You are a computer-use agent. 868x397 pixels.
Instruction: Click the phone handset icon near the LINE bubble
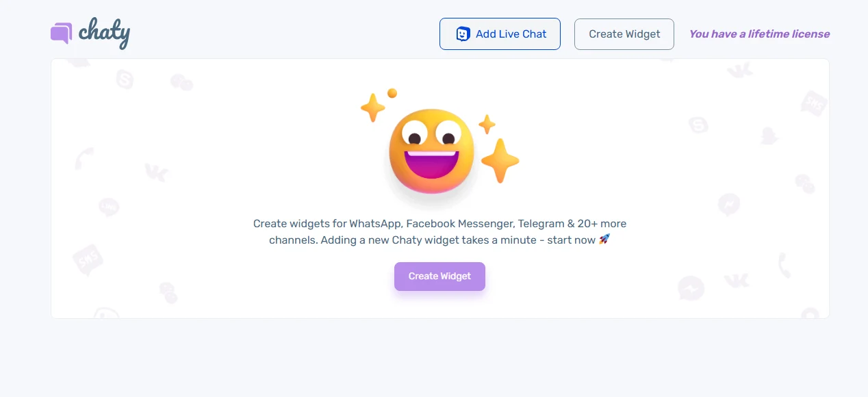84,158
